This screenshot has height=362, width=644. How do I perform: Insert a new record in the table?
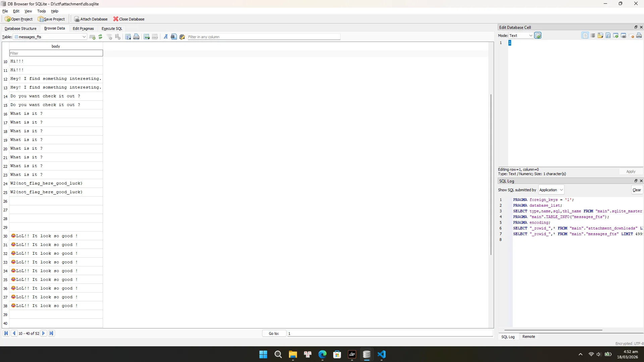pos(92,37)
